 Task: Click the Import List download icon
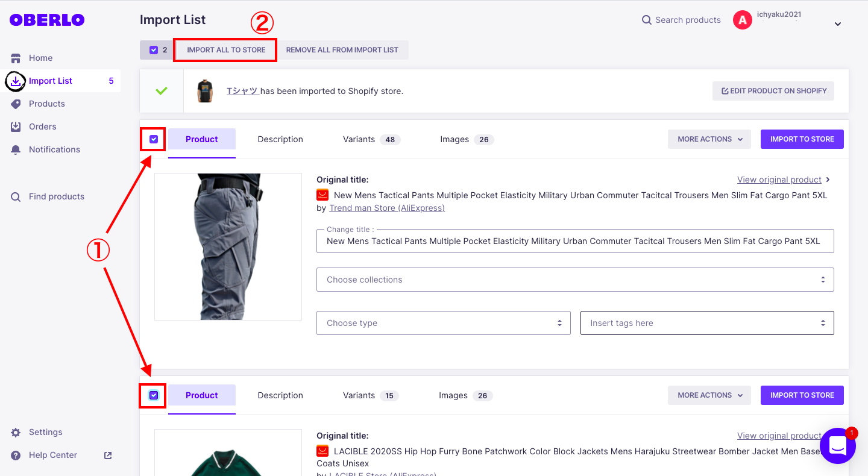coord(16,81)
